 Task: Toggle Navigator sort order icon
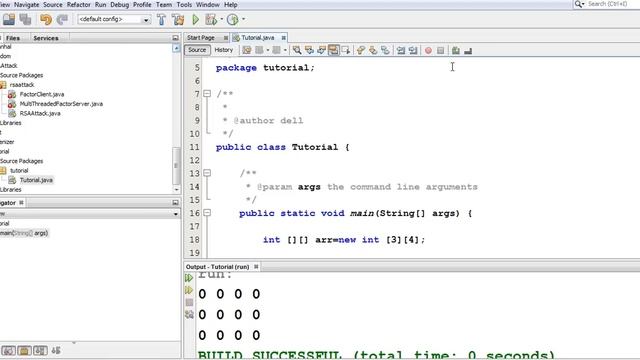point(56,351)
